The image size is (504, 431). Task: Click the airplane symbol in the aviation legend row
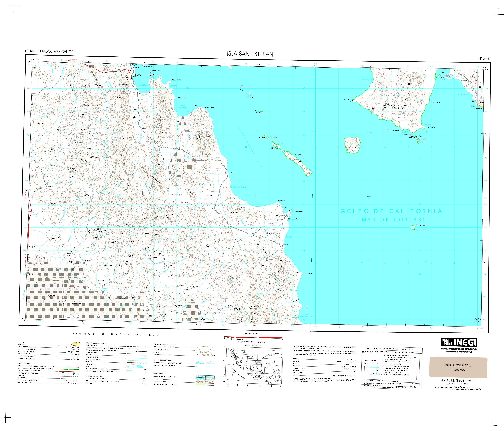pyautogui.click(x=137, y=349)
